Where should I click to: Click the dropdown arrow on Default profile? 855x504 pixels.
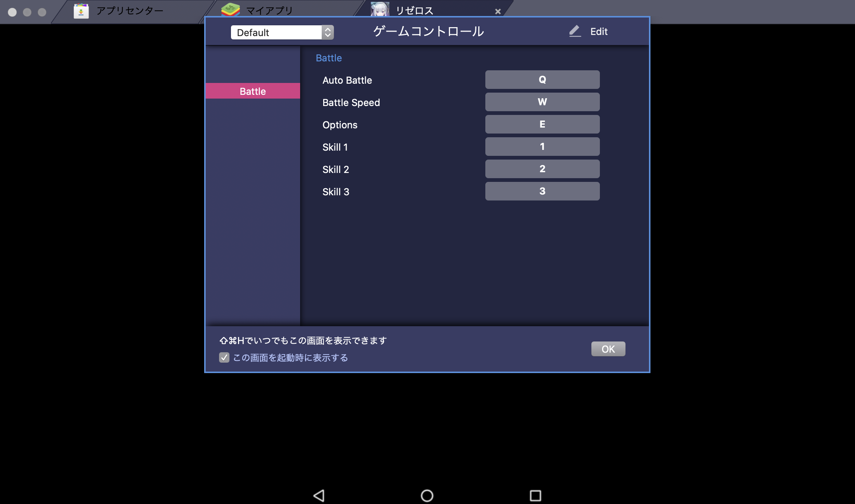click(327, 32)
